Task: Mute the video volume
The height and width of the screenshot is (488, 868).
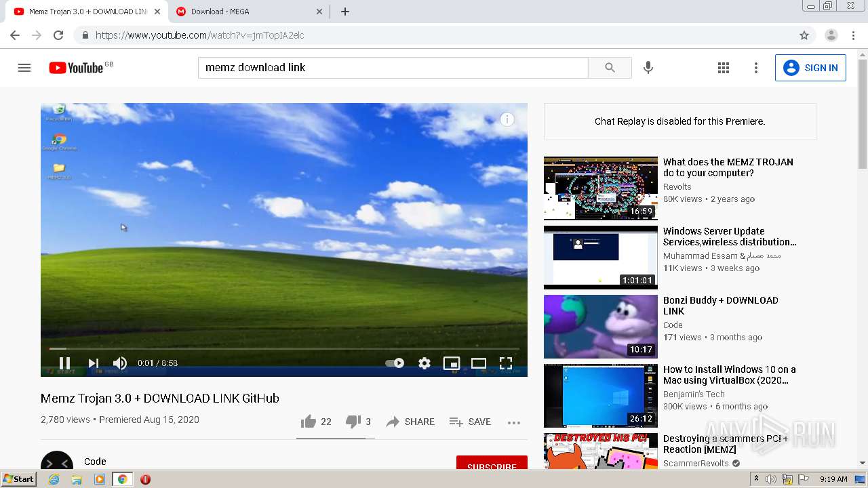Action: [120, 363]
